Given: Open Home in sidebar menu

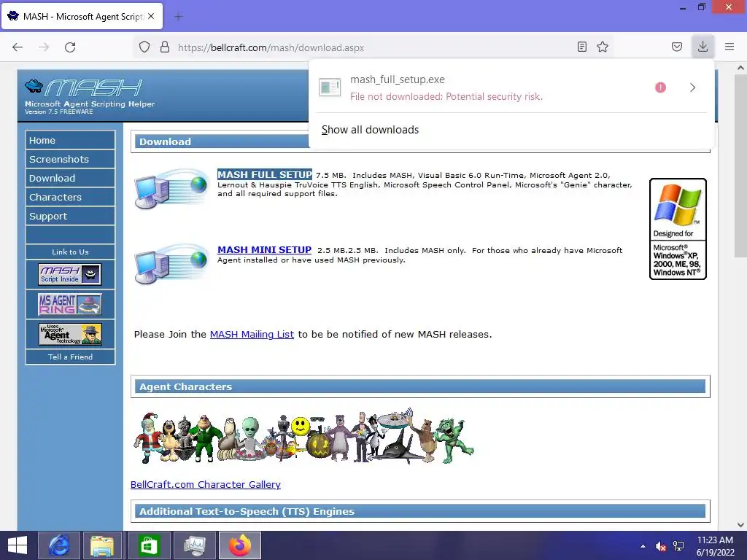Looking at the screenshot, I should pyautogui.click(x=70, y=141).
